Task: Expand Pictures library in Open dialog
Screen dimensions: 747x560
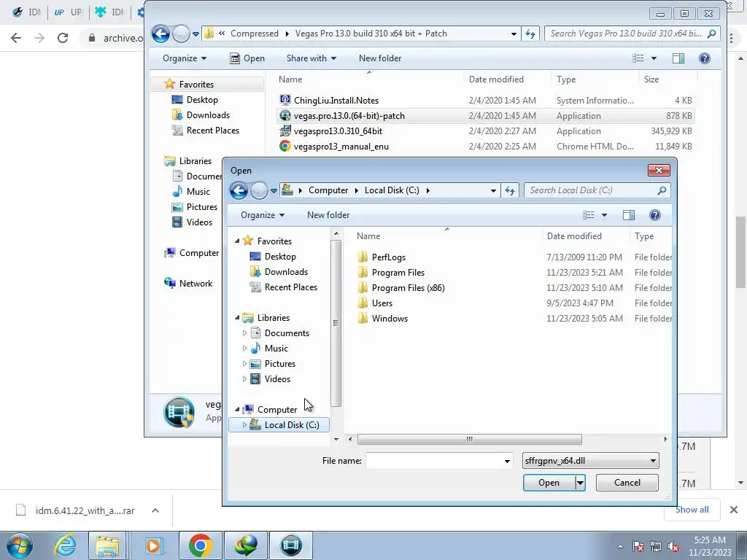Action: (x=245, y=363)
